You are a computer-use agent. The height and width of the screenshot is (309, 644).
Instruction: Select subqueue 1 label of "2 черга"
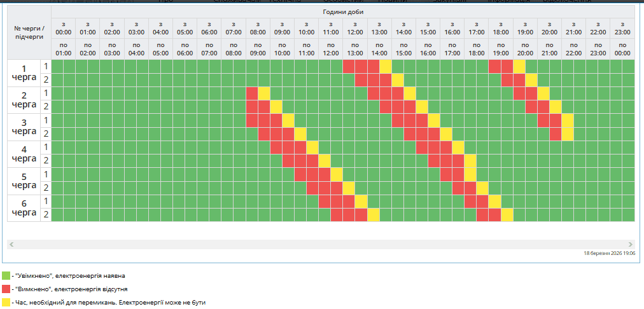click(45, 93)
